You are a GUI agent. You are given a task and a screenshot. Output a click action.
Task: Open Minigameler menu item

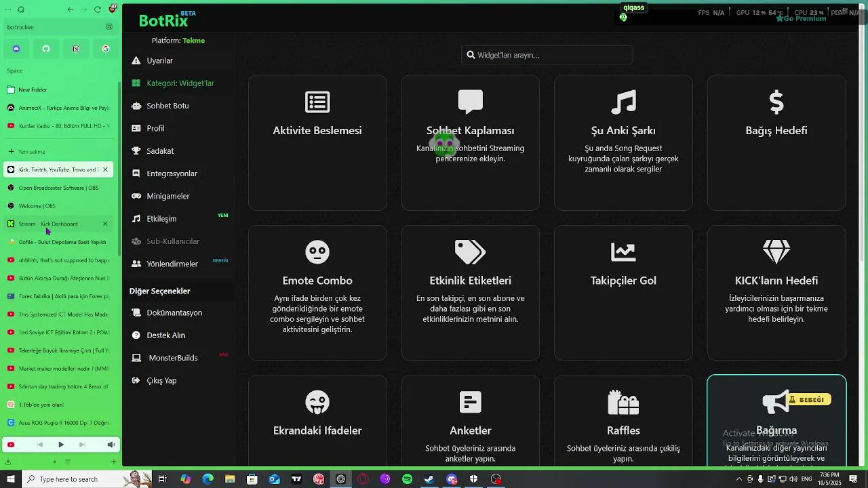pos(168,196)
